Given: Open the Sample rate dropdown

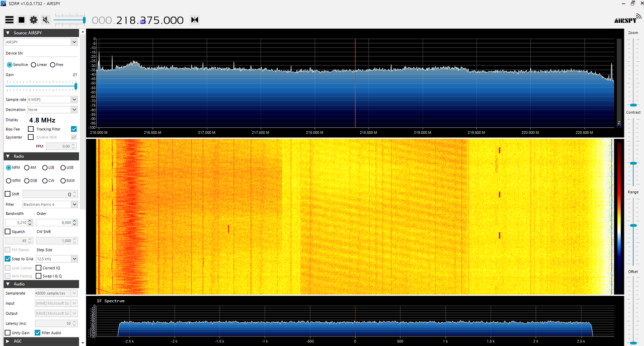Looking at the screenshot, I should coord(52,100).
